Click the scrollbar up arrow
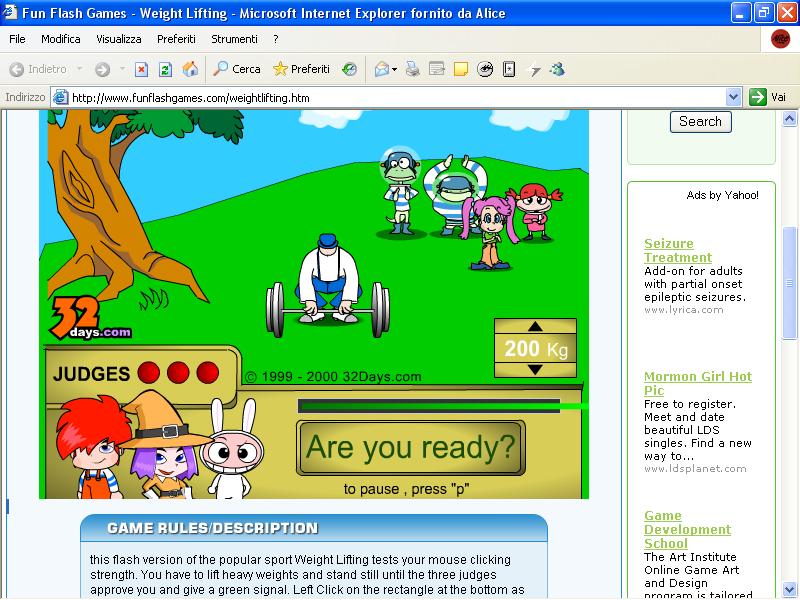Screen dimensions: 800x600 coord(789,119)
